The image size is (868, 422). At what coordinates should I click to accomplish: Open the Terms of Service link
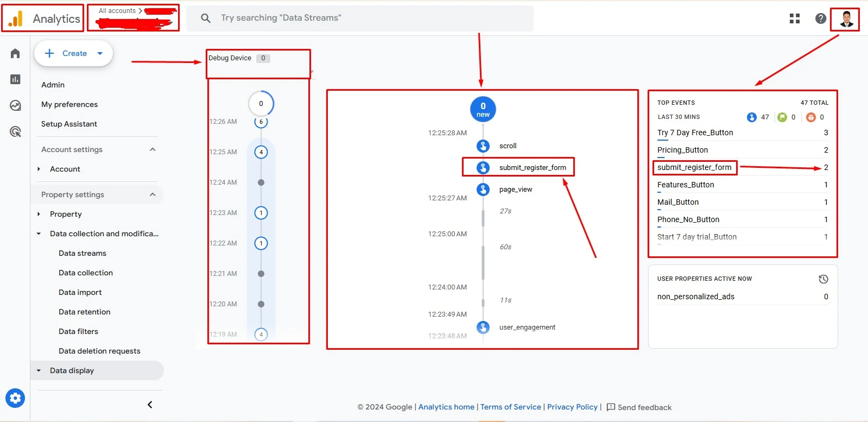click(511, 407)
